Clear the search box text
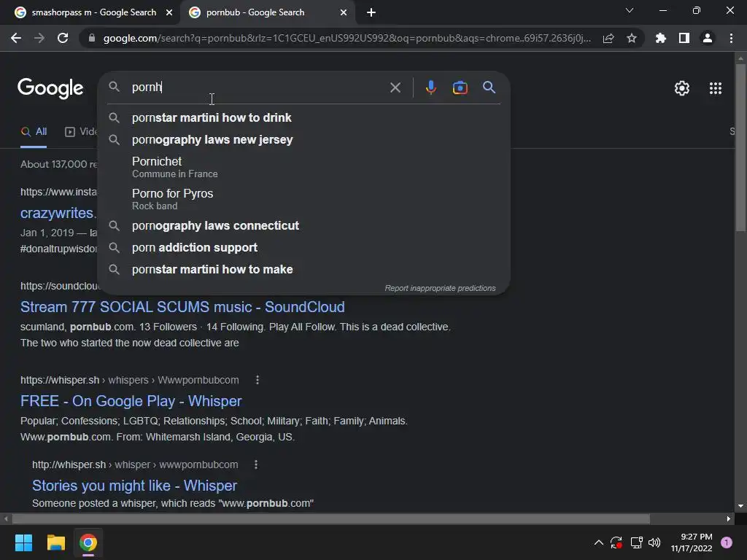The width and height of the screenshot is (747, 560). tap(395, 87)
